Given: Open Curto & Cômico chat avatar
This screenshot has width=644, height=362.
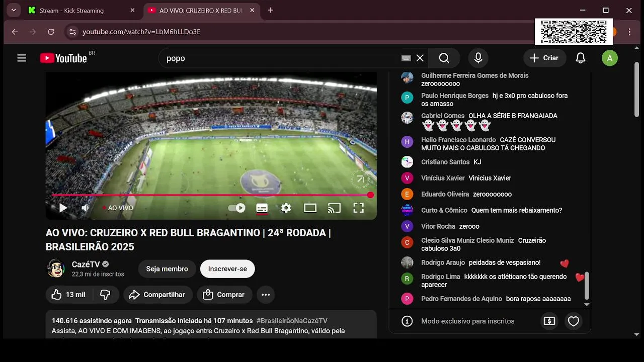Looking at the screenshot, I should coord(407,210).
